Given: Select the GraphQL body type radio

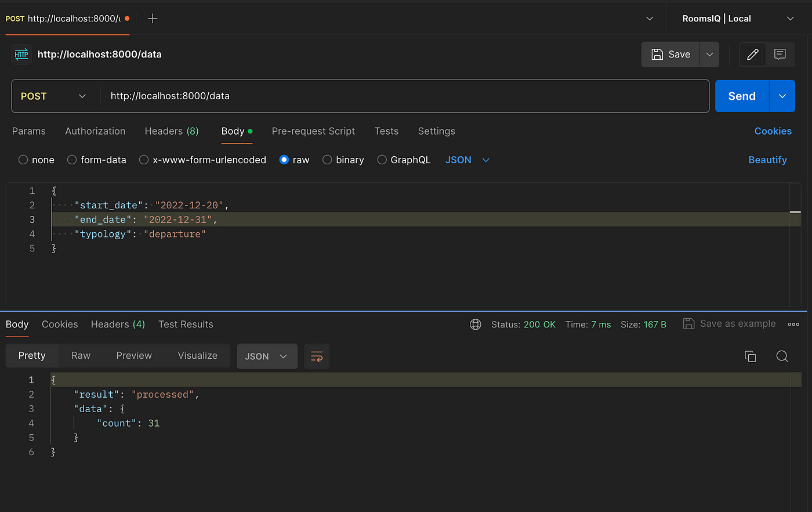Looking at the screenshot, I should pos(382,160).
